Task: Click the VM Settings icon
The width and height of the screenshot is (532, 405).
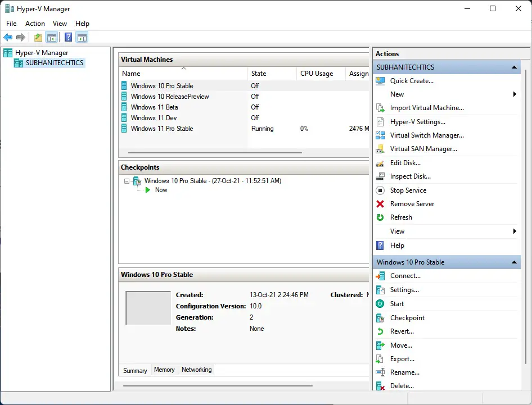Action: click(x=380, y=290)
